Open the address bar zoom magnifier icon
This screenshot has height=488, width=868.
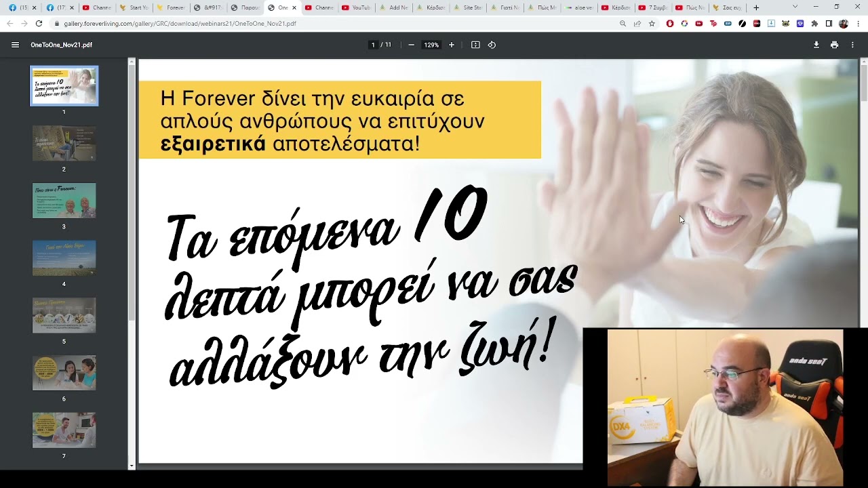pyautogui.click(x=623, y=24)
